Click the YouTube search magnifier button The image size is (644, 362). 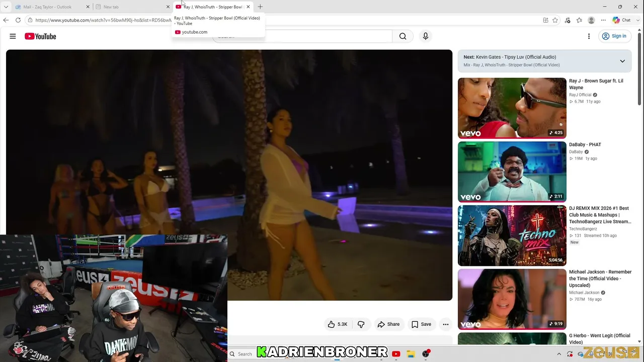[x=403, y=36]
